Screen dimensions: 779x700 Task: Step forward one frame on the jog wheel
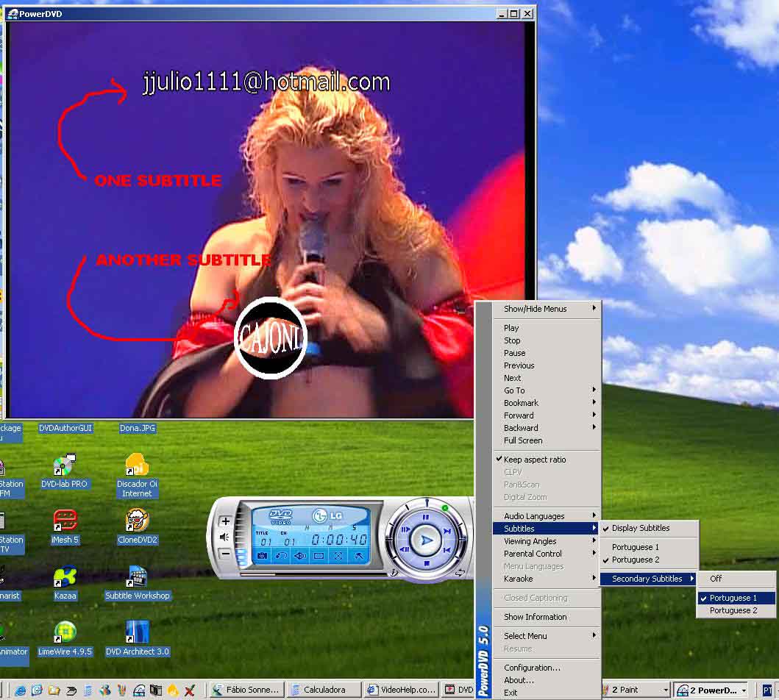[x=405, y=529]
